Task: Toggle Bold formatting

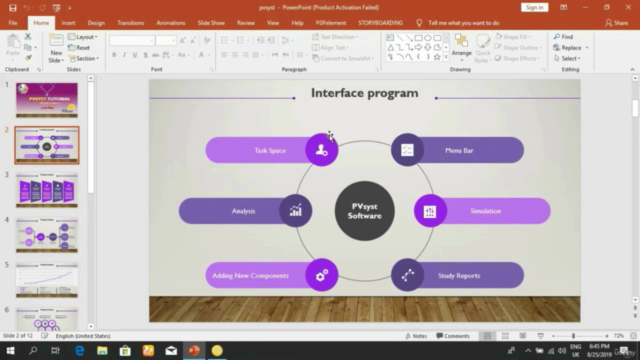Action: [x=114, y=55]
